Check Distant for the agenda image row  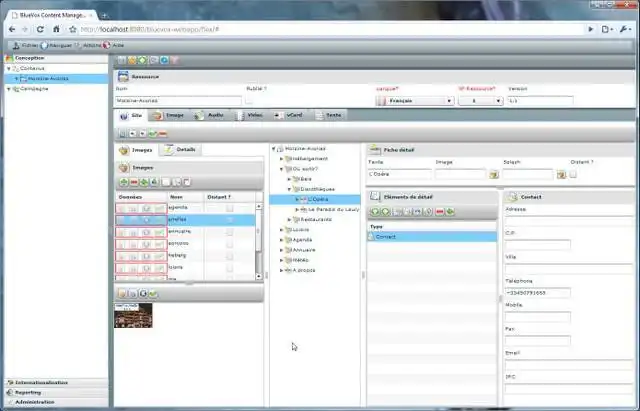click(x=229, y=208)
